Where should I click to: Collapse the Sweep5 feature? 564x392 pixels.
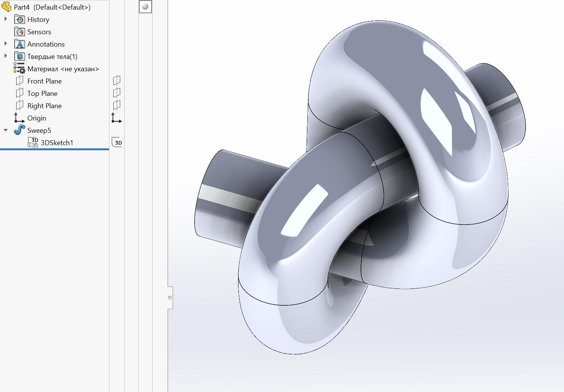point(5,130)
